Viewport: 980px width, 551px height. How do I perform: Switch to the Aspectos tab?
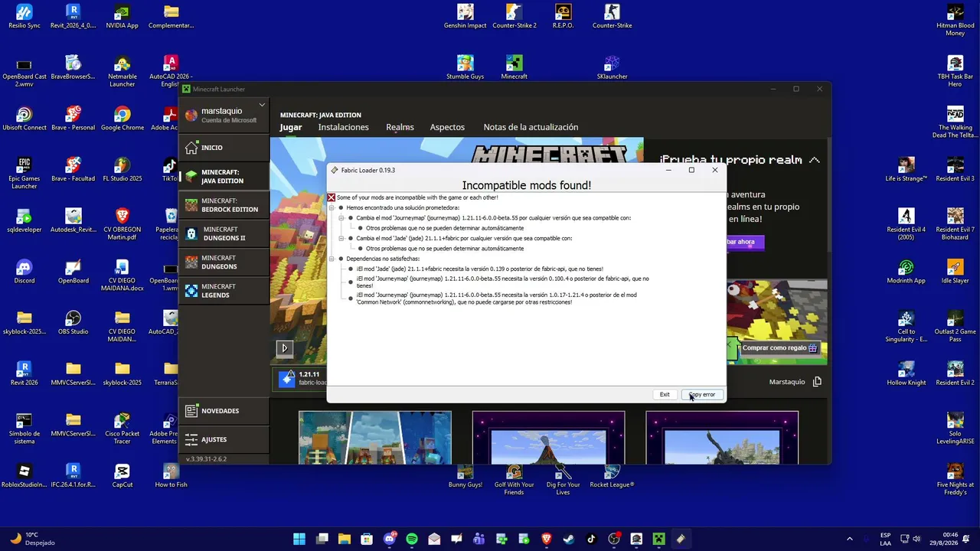coord(447,127)
